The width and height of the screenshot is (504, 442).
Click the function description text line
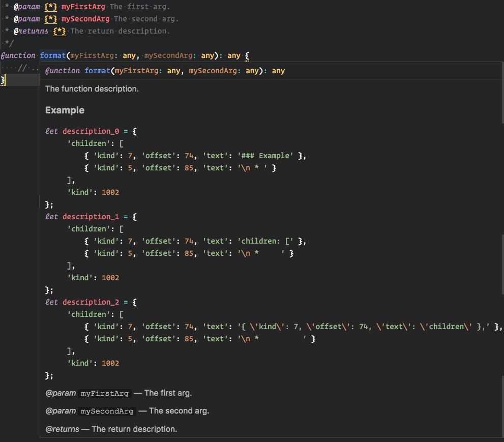[92, 89]
